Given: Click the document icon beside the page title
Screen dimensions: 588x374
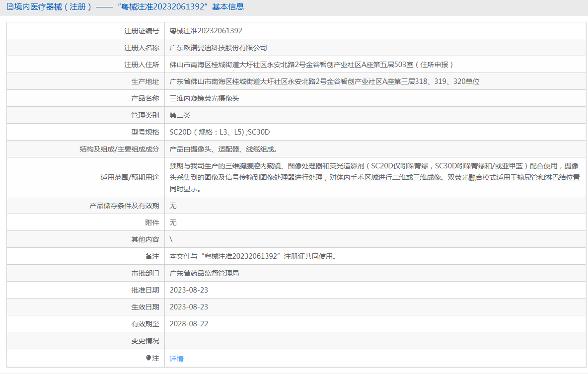Looking at the screenshot, I should tap(10, 7).
